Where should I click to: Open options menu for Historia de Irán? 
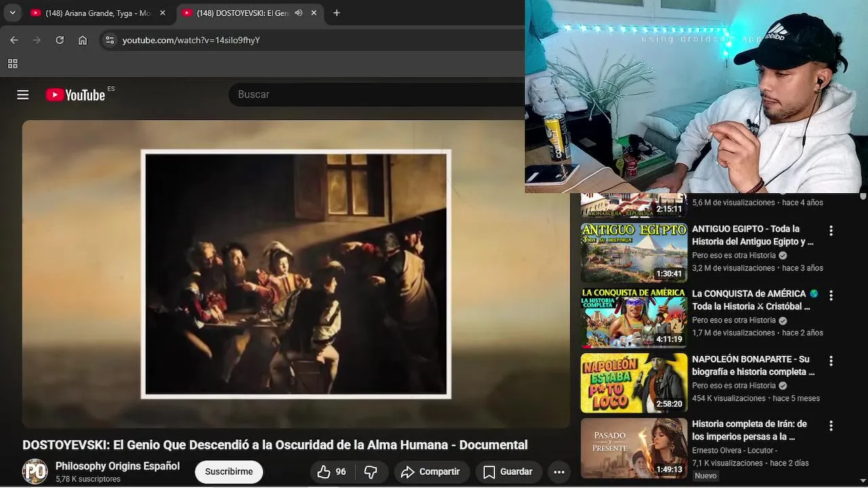pyautogui.click(x=831, y=426)
